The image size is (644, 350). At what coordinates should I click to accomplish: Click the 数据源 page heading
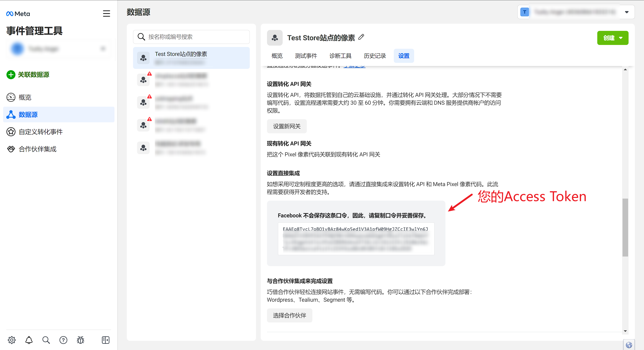click(x=138, y=12)
